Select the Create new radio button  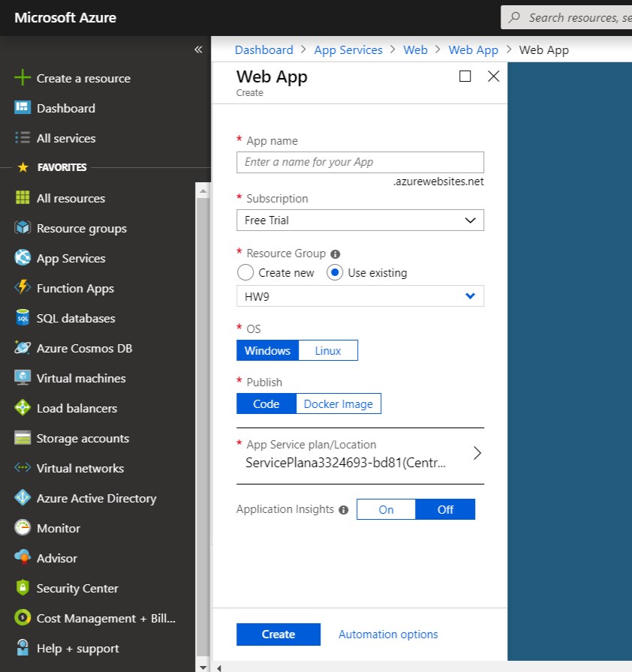tap(245, 272)
